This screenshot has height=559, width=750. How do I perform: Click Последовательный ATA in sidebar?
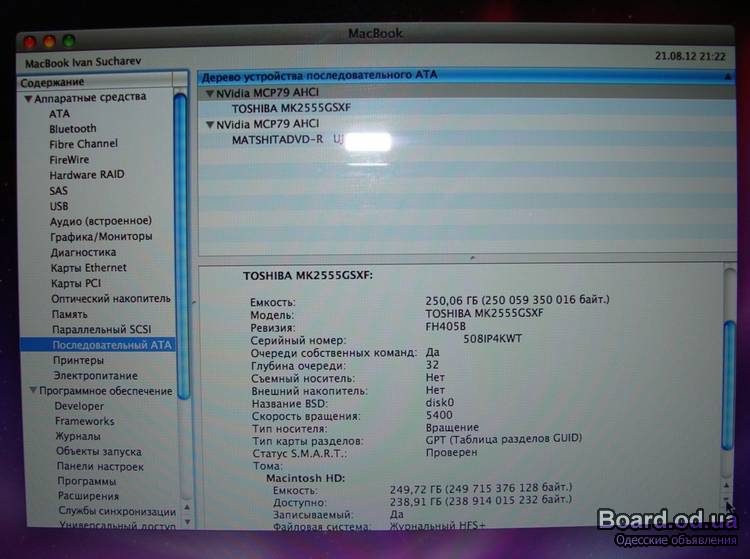pyautogui.click(x=111, y=345)
